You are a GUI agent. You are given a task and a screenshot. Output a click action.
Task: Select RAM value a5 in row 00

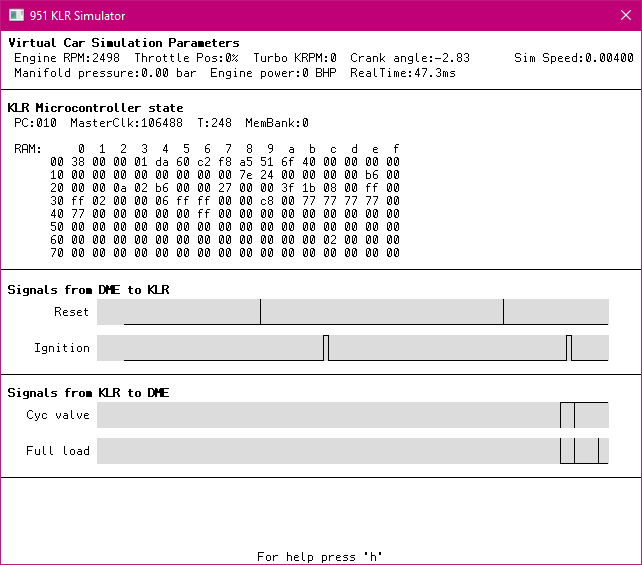(246, 162)
